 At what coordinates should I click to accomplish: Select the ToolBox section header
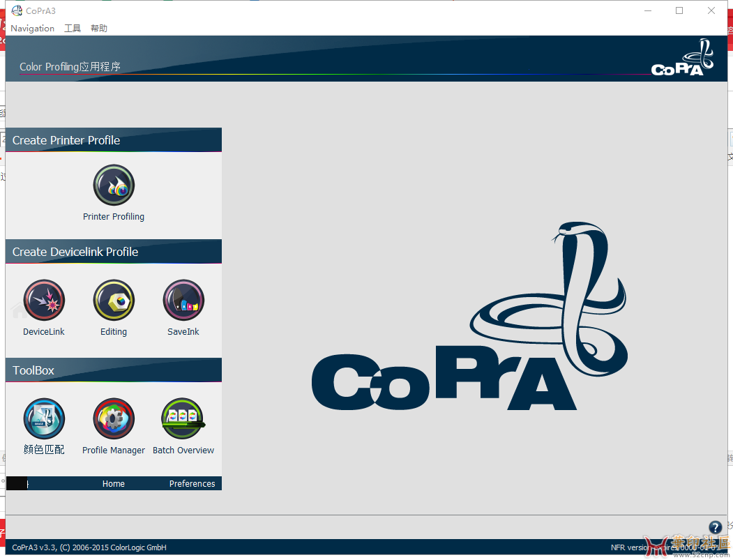point(114,370)
